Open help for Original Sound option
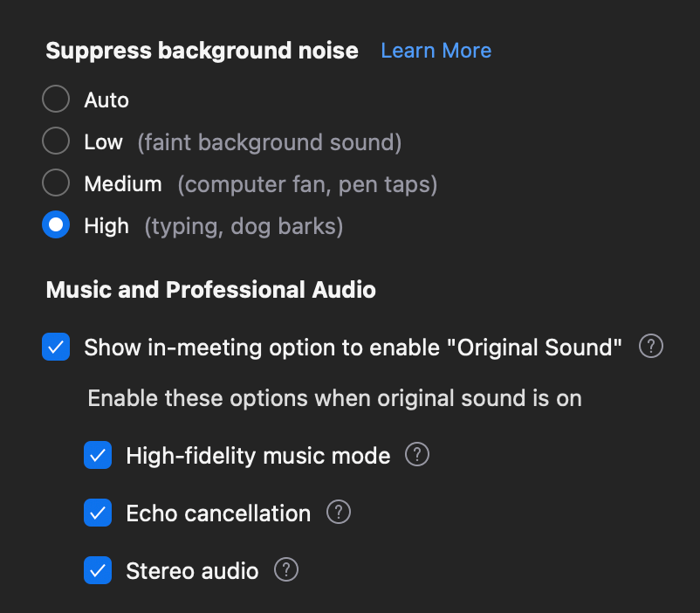 pyautogui.click(x=651, y=347)
